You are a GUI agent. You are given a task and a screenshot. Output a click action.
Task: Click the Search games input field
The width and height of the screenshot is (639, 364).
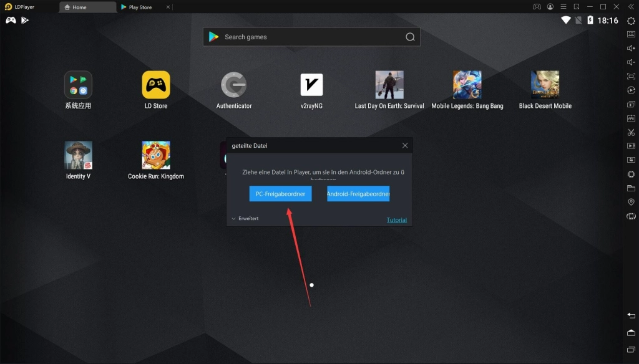311,37
